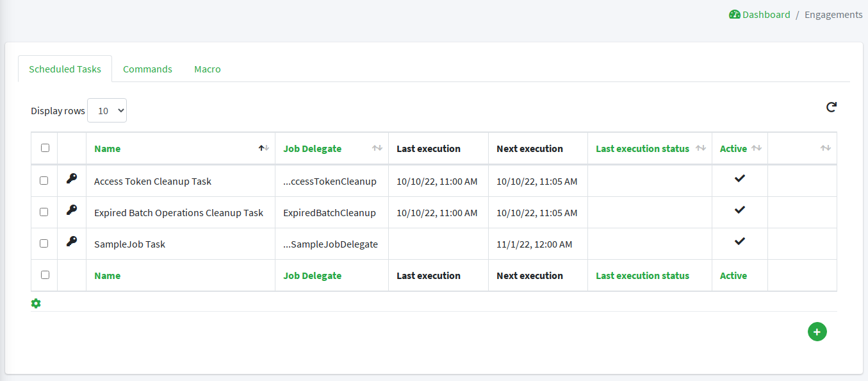Sort by Last execution status arrows

click(700, 148)
